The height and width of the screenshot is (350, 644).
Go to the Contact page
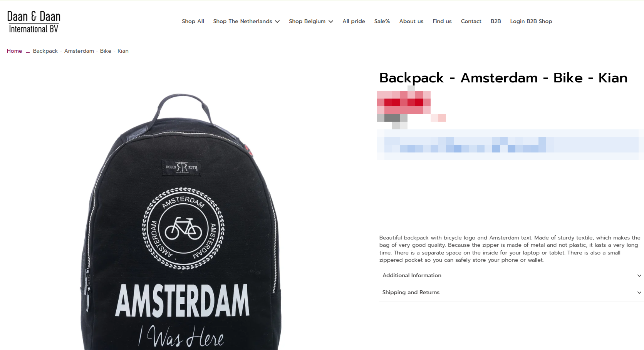coord(471,21)
